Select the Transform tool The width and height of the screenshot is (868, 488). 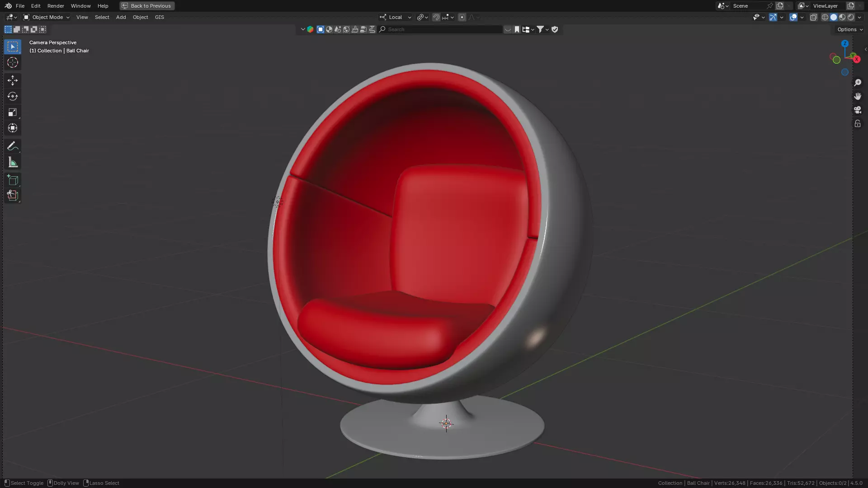(13, 128)
